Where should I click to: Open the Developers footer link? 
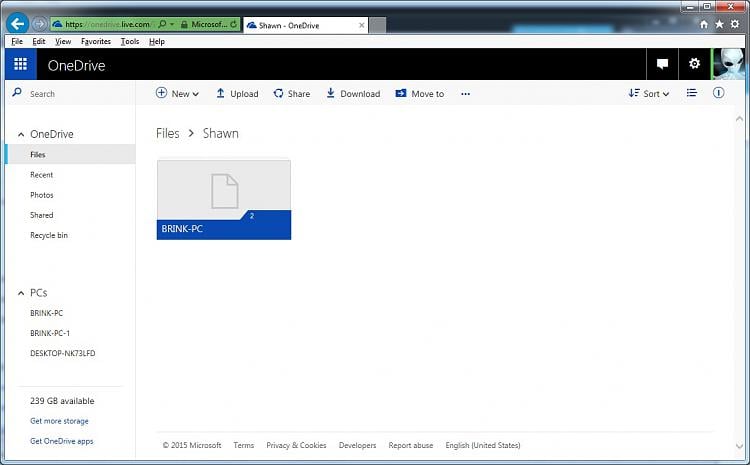pyautogui.click(x=357, y=445)
